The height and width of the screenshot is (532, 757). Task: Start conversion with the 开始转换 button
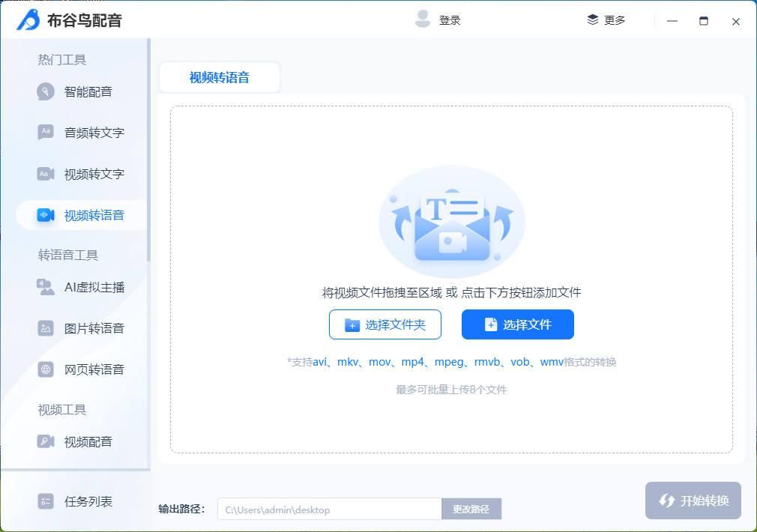[x=692, y=501]
